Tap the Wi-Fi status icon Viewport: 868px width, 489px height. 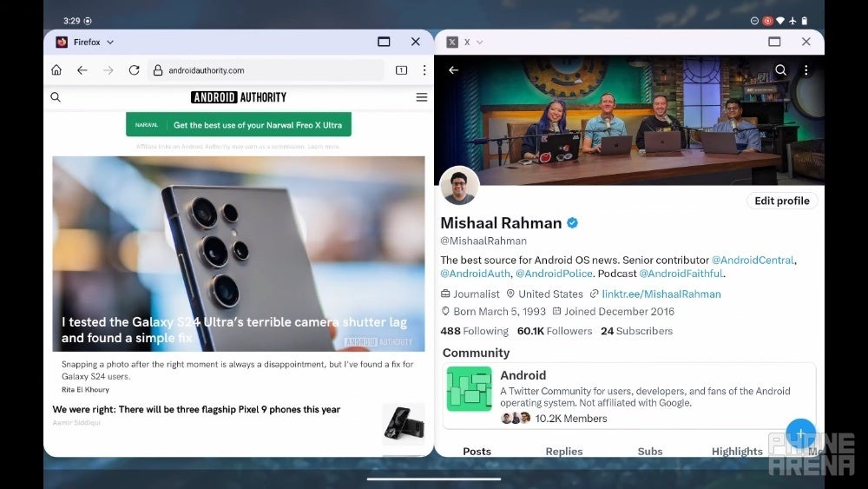[x=780, y=21]
